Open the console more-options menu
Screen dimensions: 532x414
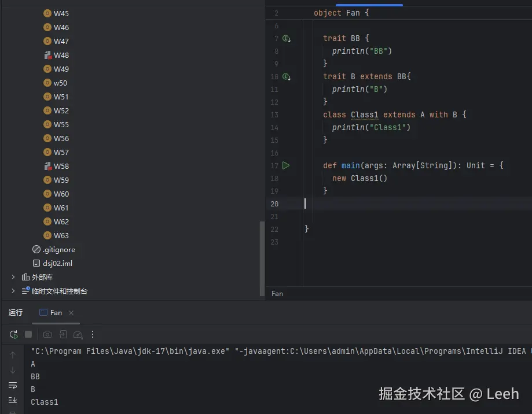93,334
